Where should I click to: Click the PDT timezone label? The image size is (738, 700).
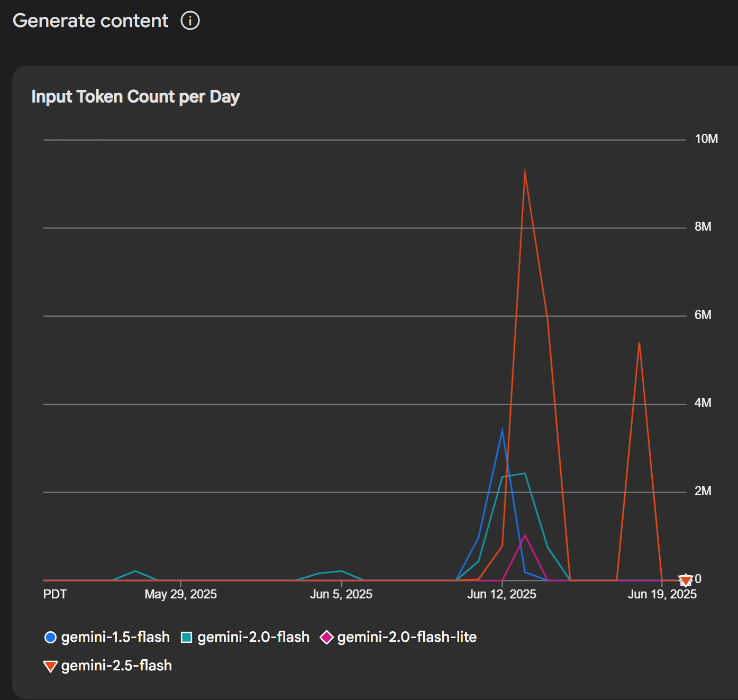click(x=55, y=594)
